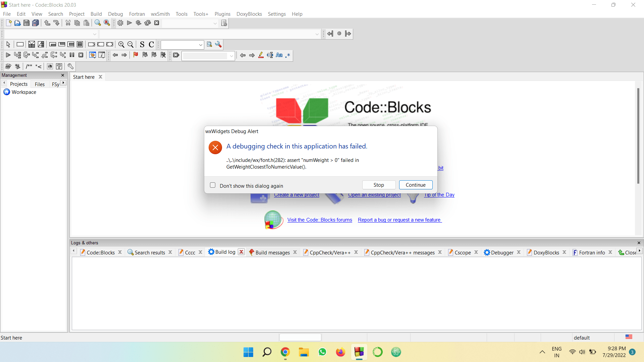Click the Step into debugger icon
644x362 pixels.
[x=35, y=55]
